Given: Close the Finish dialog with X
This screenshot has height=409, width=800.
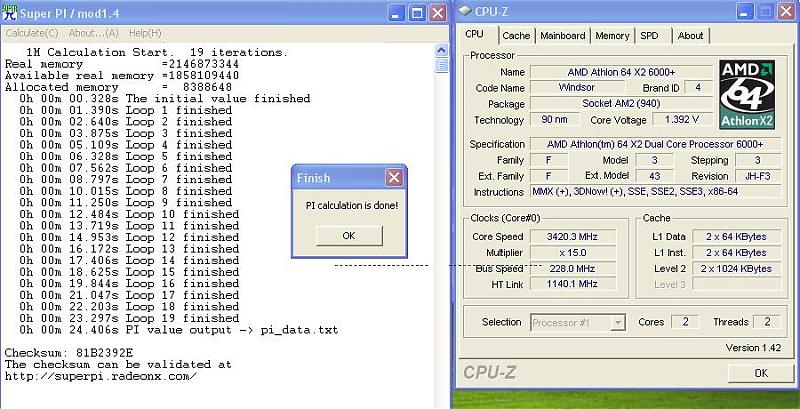Looking at the screenshot, I should 394,177.
